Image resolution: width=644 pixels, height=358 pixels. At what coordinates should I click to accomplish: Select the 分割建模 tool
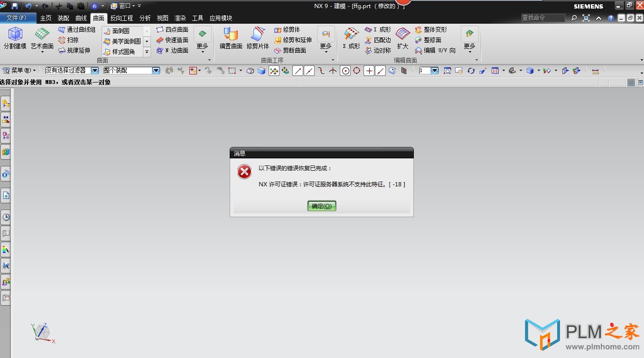15,38
